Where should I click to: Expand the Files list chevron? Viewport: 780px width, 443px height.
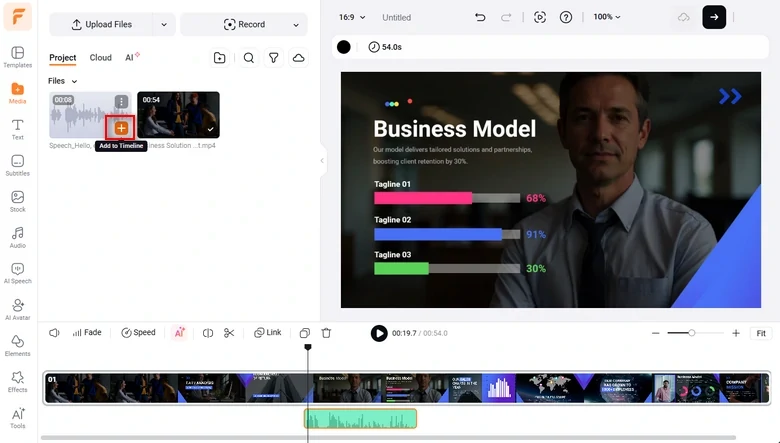[75, 81]
